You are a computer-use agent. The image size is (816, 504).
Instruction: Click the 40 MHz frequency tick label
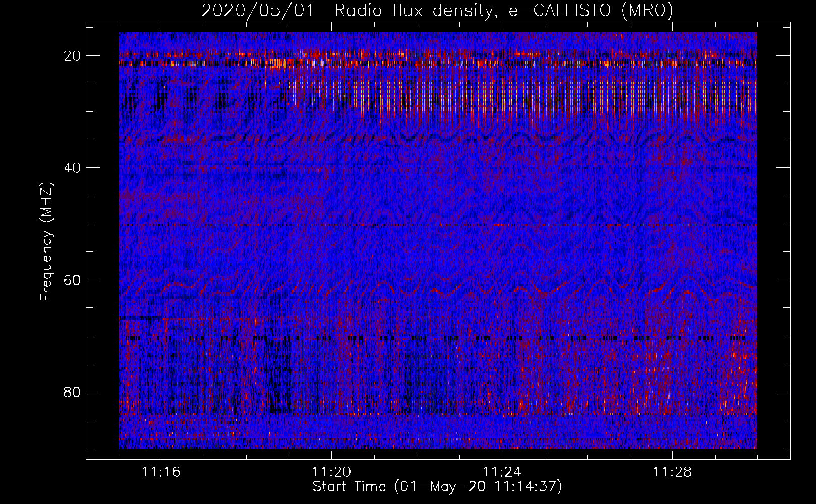pyautogui.click(x=73, y=168)
